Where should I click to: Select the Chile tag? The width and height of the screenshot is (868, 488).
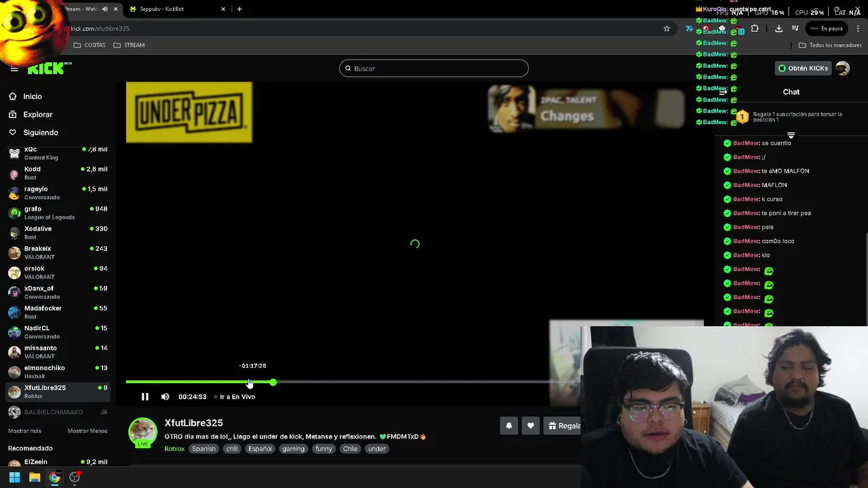click(350, 449)
